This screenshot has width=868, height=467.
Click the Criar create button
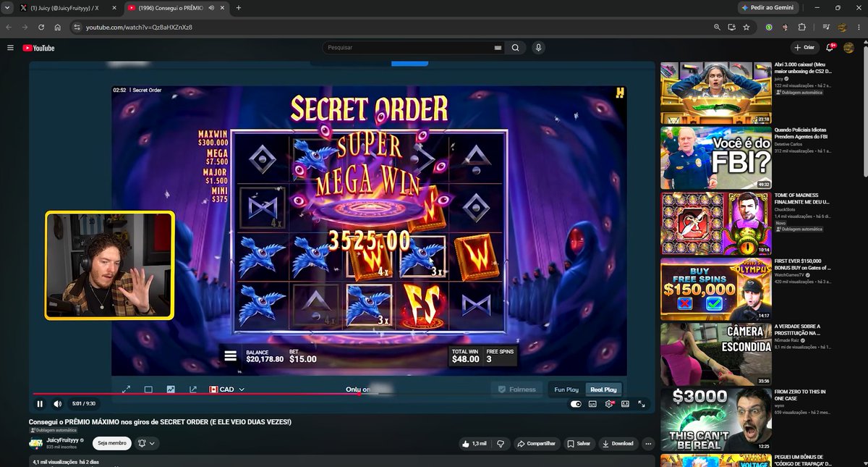coord(804,48)
